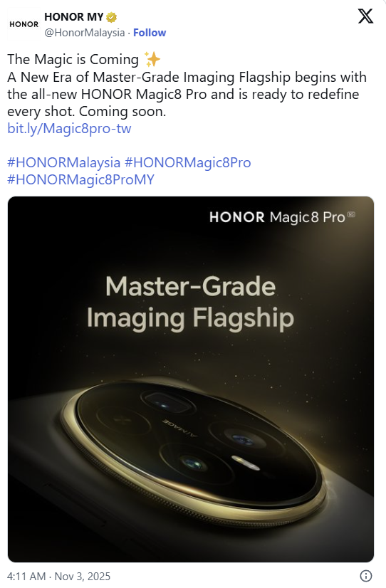386x588 pixels.
Task: Click the 5G badge in the image
Action: click(351, 214)
